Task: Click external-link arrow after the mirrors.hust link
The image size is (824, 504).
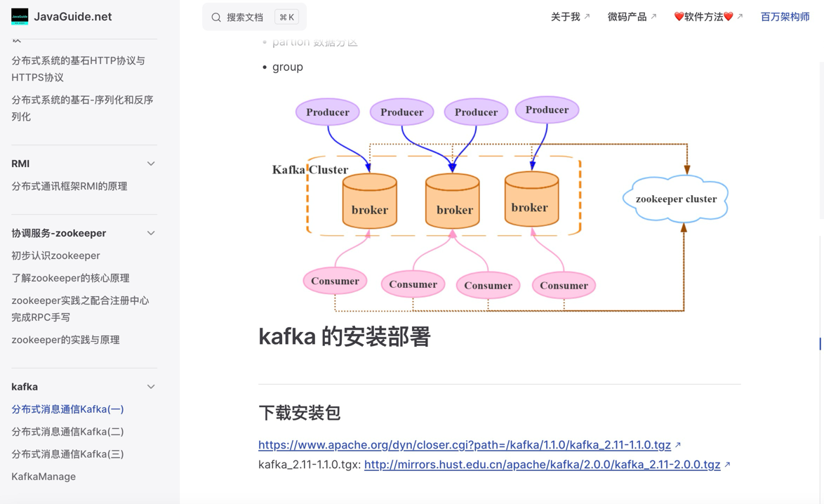Action: point(727,465)
